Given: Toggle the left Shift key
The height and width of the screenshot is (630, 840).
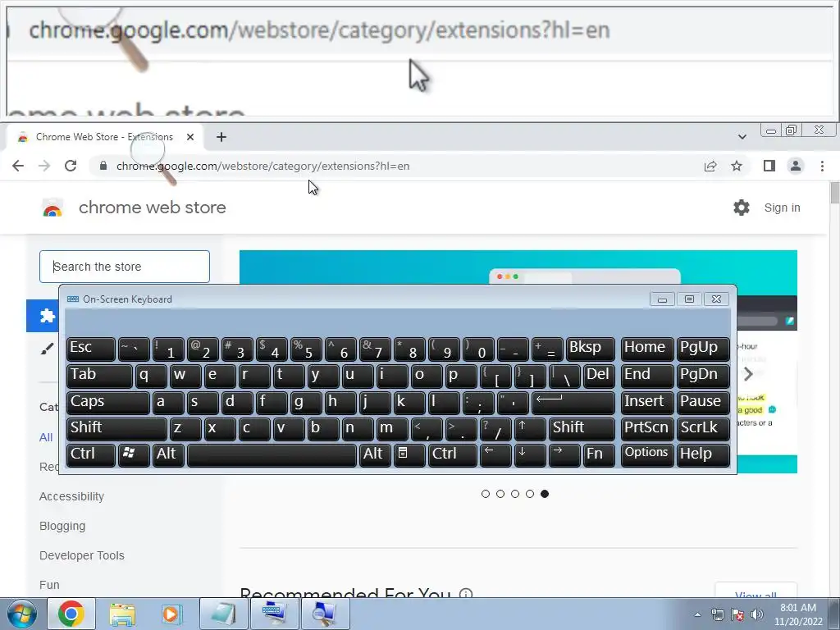Looking at the screenshot, I should click(116, 428).
